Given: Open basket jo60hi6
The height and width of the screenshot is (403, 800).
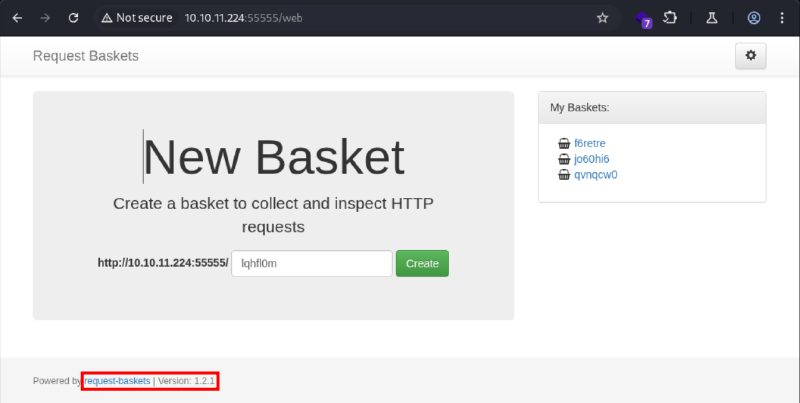Looking at the screenshot, I should pyautogui.click(x=592, y=159).
